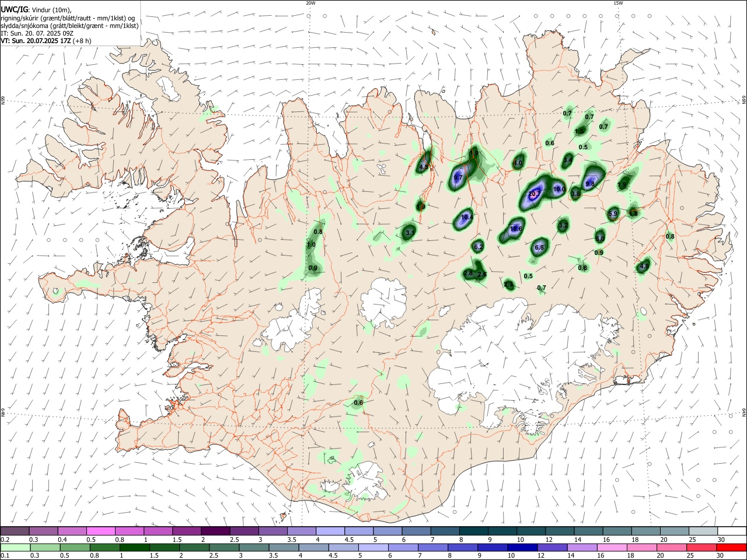Select the 6.2 shower value
Image resolution: width=747 pixels, height=560 pixels.
[x=479, y=247]
